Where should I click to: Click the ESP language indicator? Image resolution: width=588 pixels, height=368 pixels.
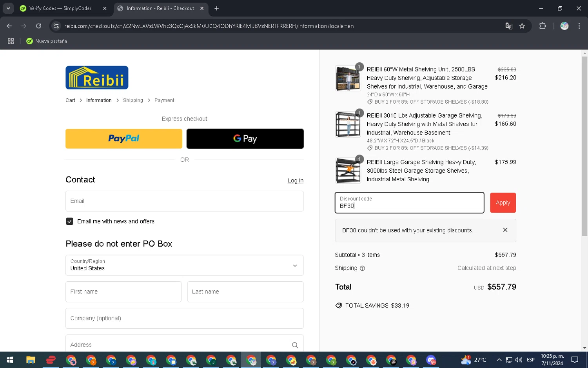(531, 360)
